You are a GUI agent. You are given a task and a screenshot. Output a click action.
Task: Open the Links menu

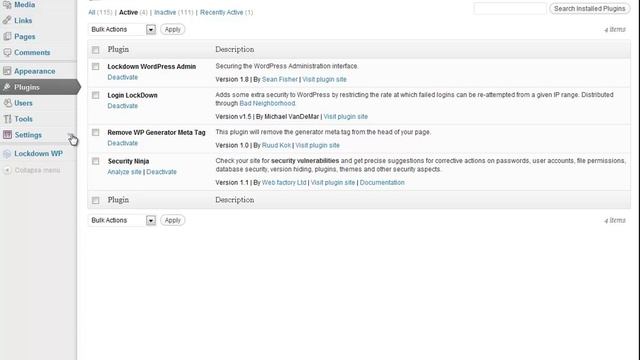pos(23,20)
